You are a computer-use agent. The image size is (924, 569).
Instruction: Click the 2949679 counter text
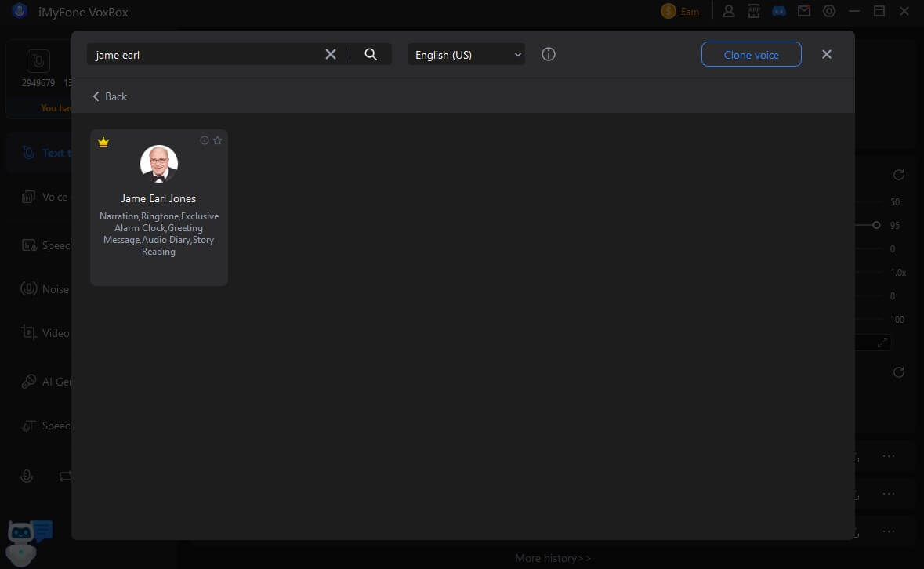(x=38, y=83)
